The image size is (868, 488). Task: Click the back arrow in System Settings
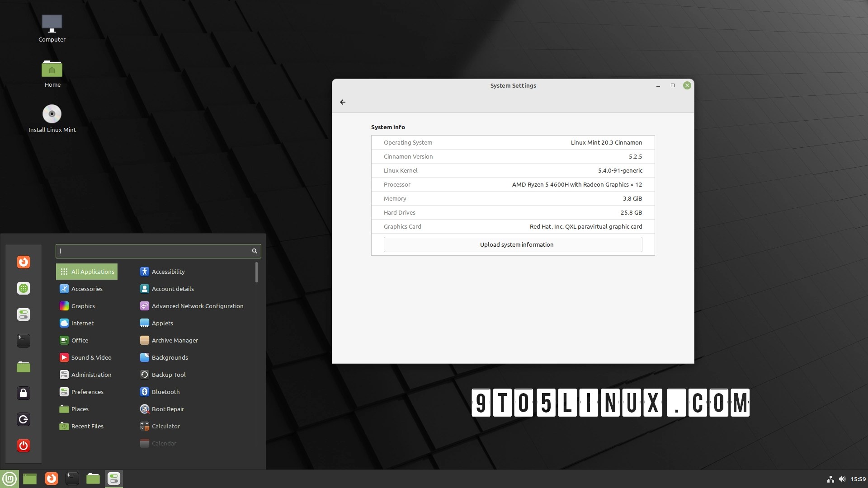pos(343,102)
